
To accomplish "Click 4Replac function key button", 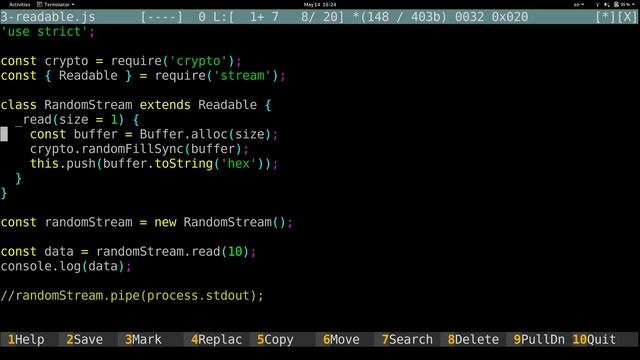I will (x=216, y=340).
